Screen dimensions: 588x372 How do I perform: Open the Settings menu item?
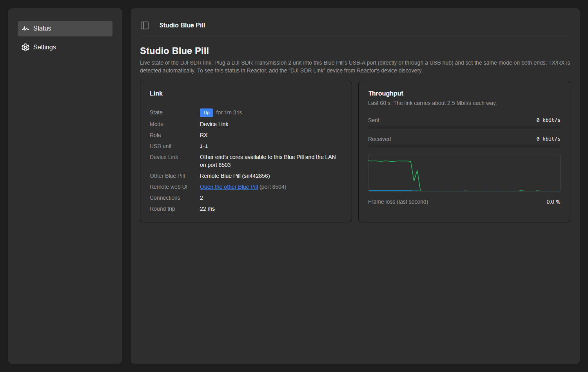[x=65, y=47]
